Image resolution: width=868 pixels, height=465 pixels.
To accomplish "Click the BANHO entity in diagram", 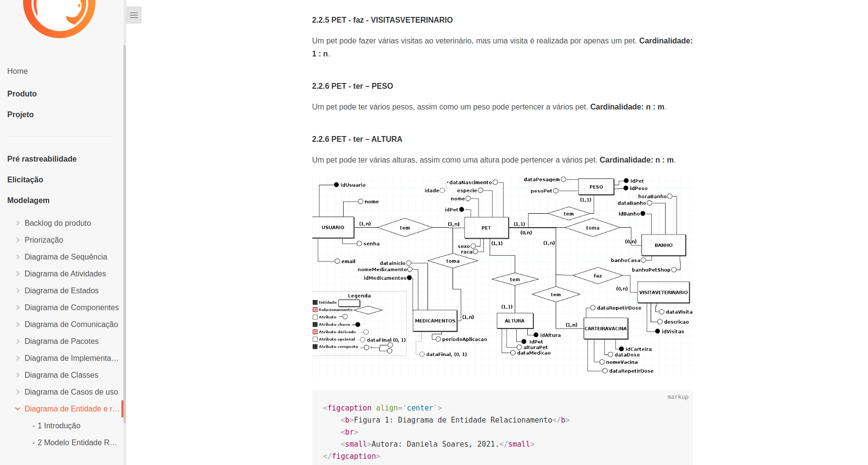I will pos(664,245).
